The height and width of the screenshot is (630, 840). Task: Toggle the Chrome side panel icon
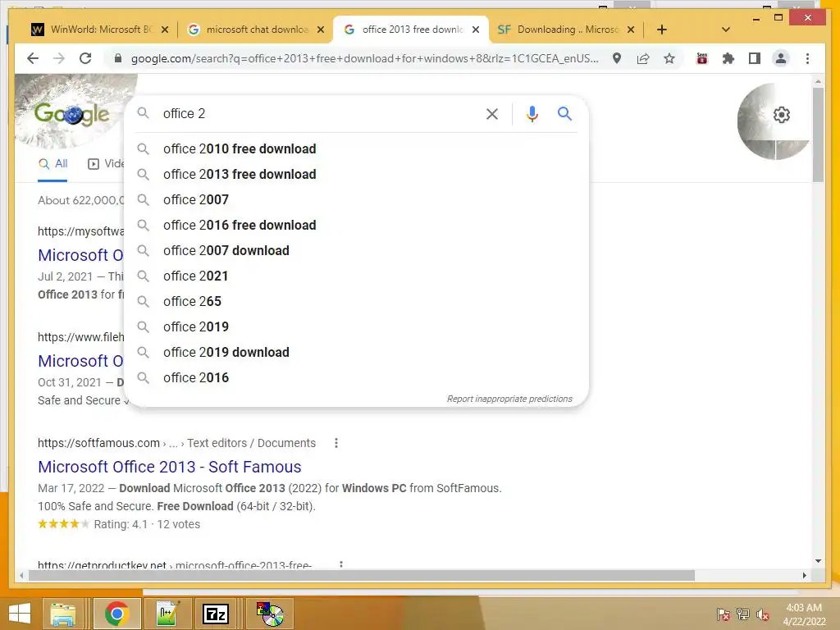pos(755,58)
